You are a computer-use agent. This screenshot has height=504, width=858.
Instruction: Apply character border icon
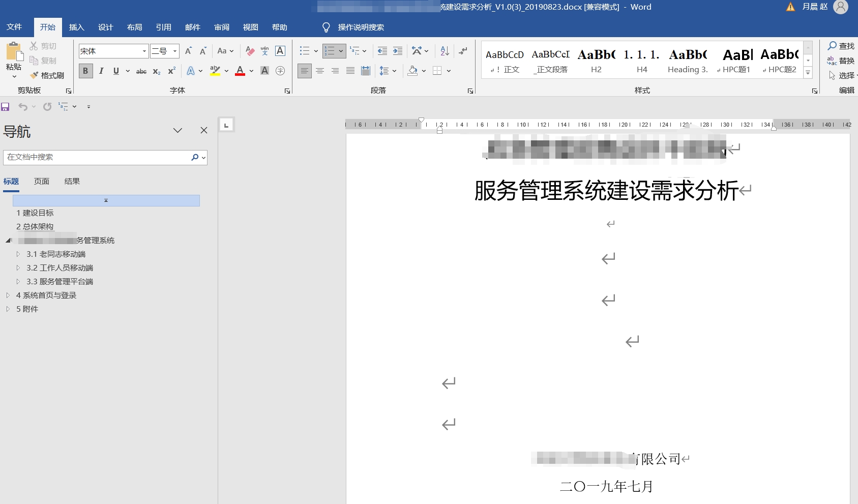[x=280, y=51]
